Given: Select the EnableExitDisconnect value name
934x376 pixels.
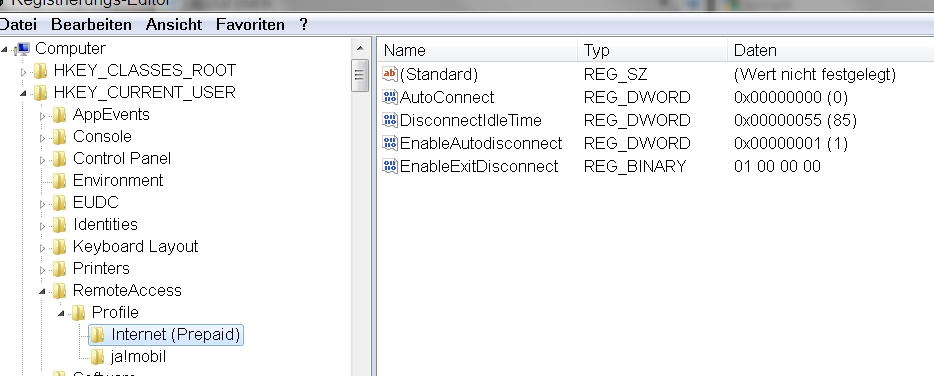Looking at the screenshot, I should (x=479, y=166).
